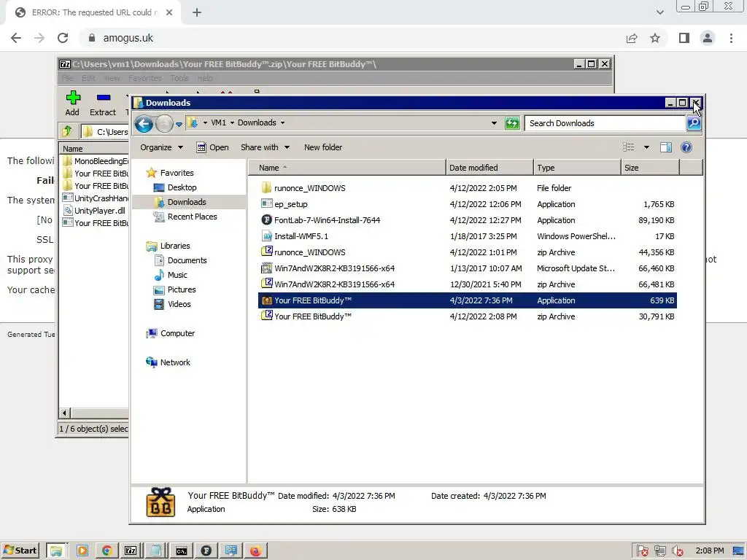Bookmark this page with the star icon

click(x=655, y=38)
